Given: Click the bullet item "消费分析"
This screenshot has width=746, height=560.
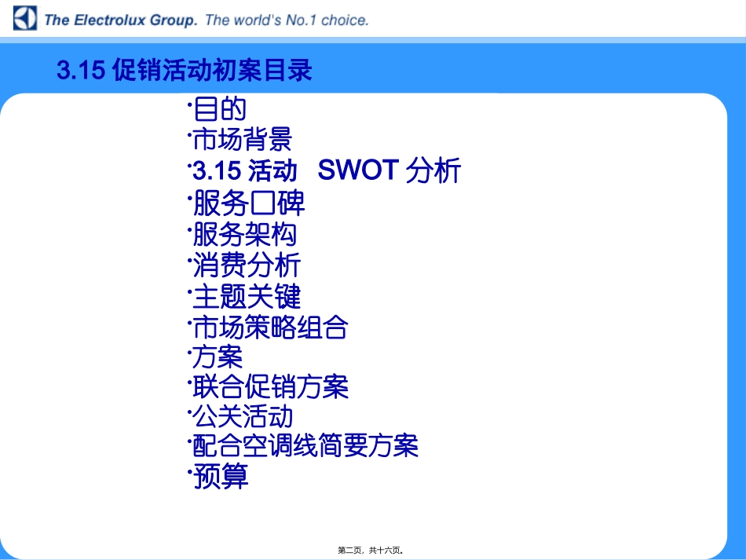Looking at the screenshot, I should pos(247,265).
